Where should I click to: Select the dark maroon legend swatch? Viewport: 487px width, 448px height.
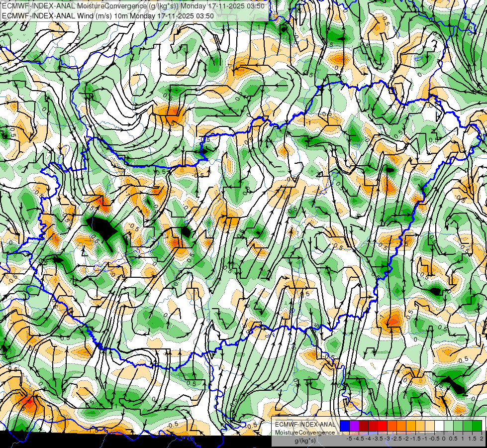pyautogui.click(x=364, y=426)
